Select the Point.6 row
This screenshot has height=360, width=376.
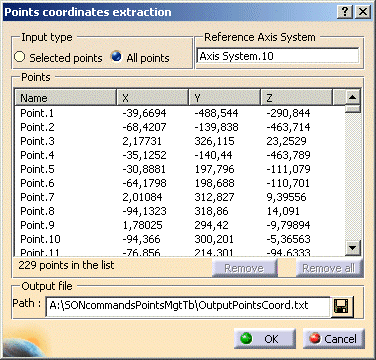[180, 183]
